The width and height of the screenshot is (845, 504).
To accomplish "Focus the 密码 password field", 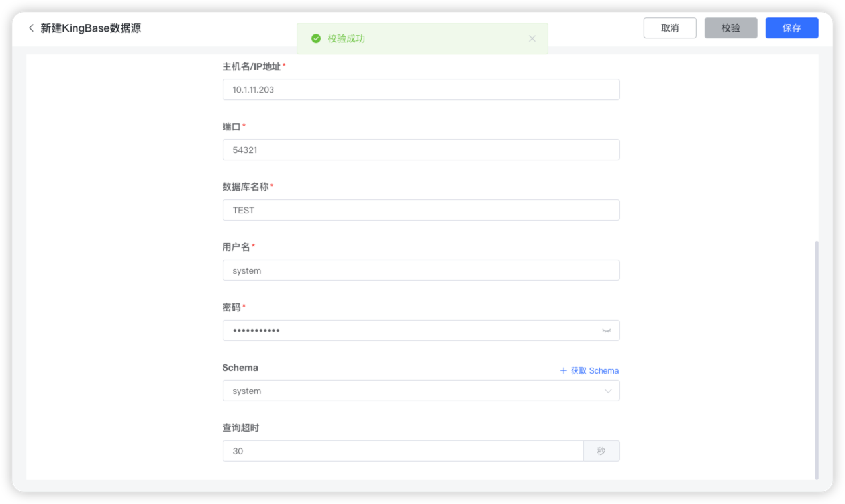I will pyautogui.click(x=421, y=330).
